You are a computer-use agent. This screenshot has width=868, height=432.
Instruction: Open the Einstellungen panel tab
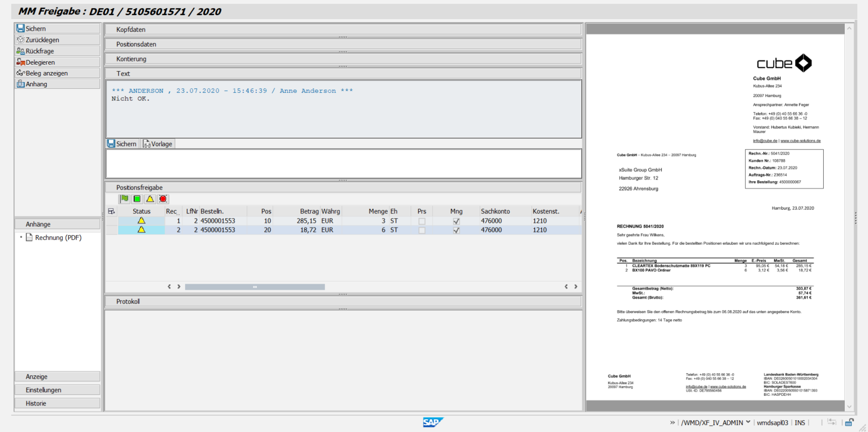coord(43,390)
